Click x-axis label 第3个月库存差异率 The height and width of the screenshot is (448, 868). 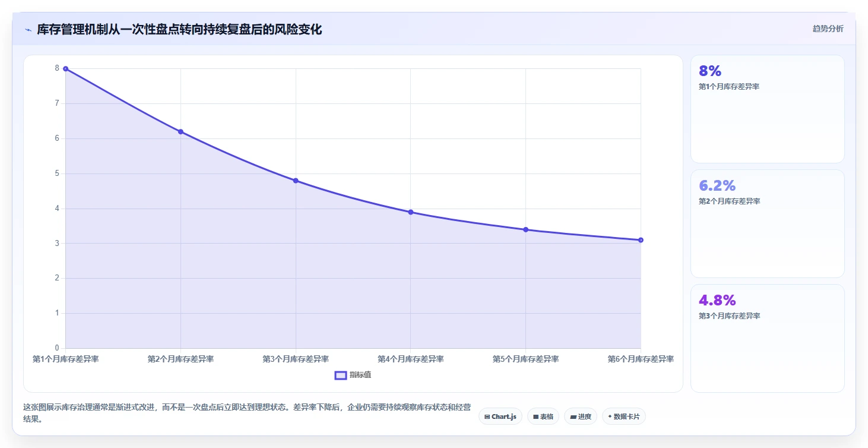296,359
